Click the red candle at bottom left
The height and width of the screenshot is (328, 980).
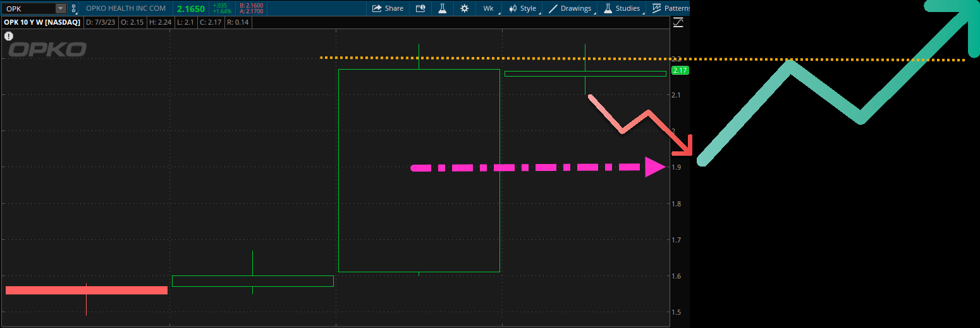click(x=87, y=291)
